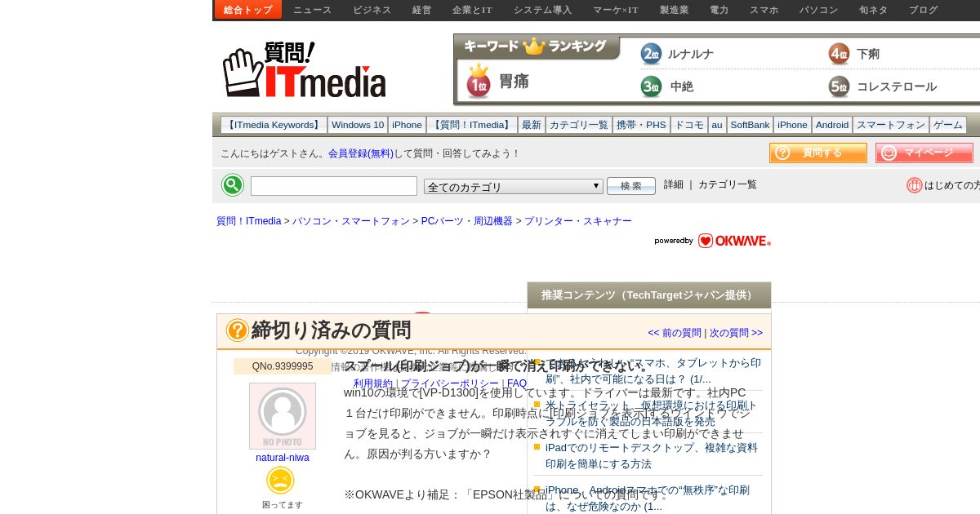Screen dimensions: 980x514
Task: Click the 会員登録(無料) link
Action: point(361,153)
